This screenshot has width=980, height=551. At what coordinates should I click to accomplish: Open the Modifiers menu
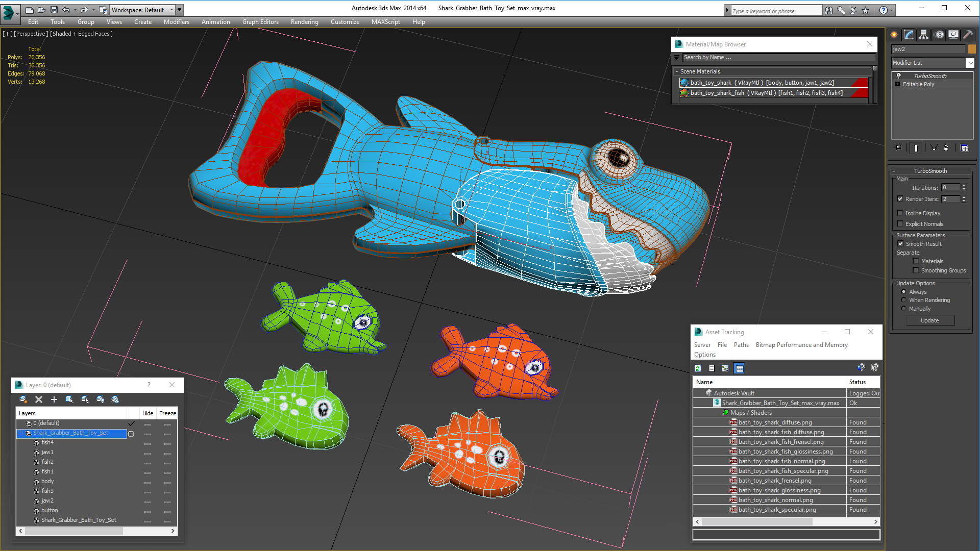[176, 22]
